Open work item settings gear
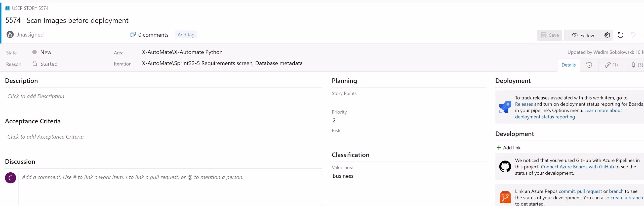The image size is (644, 206). point(607,35)
